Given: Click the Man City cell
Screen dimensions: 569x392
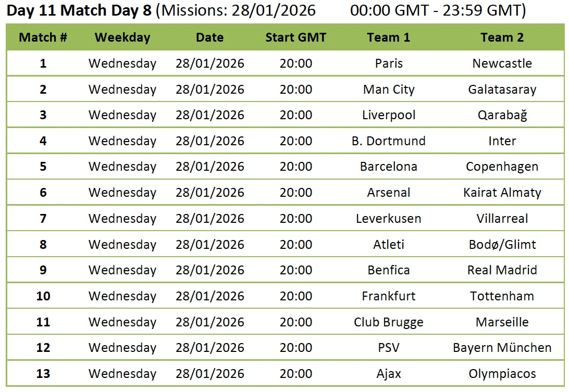Looking at the screenshot, I should (389, 90).
